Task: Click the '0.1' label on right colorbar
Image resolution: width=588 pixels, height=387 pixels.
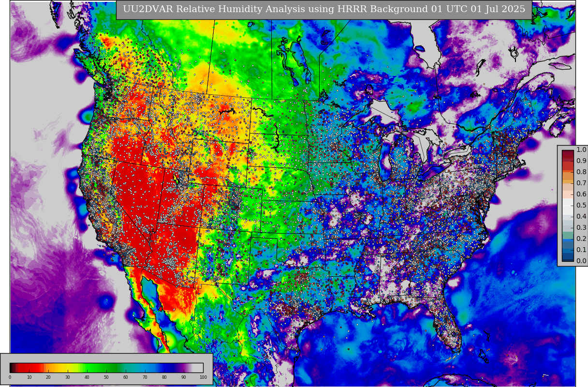Action: click(581, 250)
